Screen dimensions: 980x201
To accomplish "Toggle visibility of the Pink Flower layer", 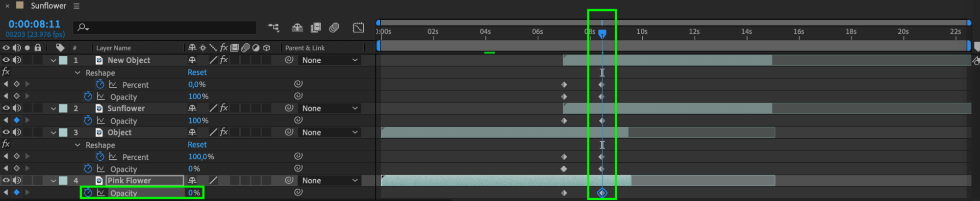I will pyautogui.click(x=6, y=180).
